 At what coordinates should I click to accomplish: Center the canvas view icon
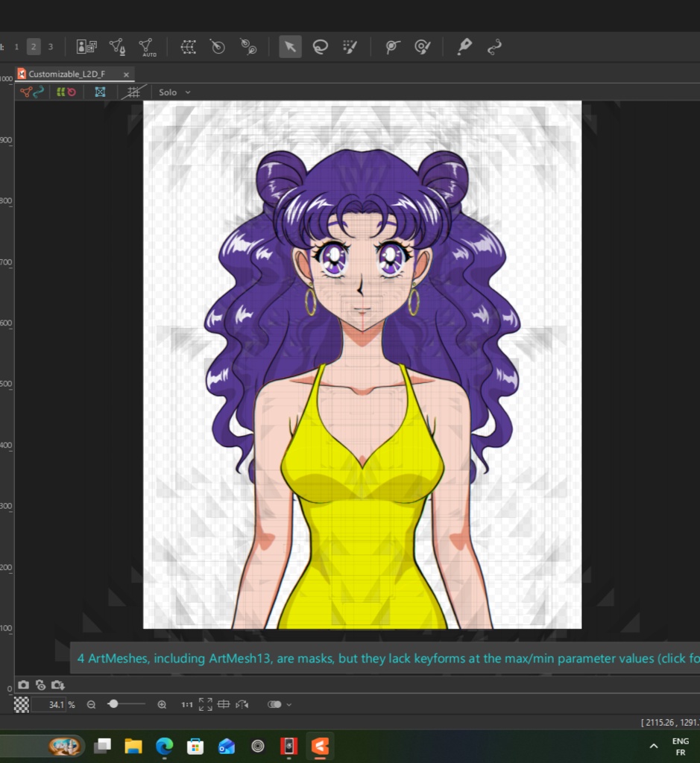tap(224, 704)
